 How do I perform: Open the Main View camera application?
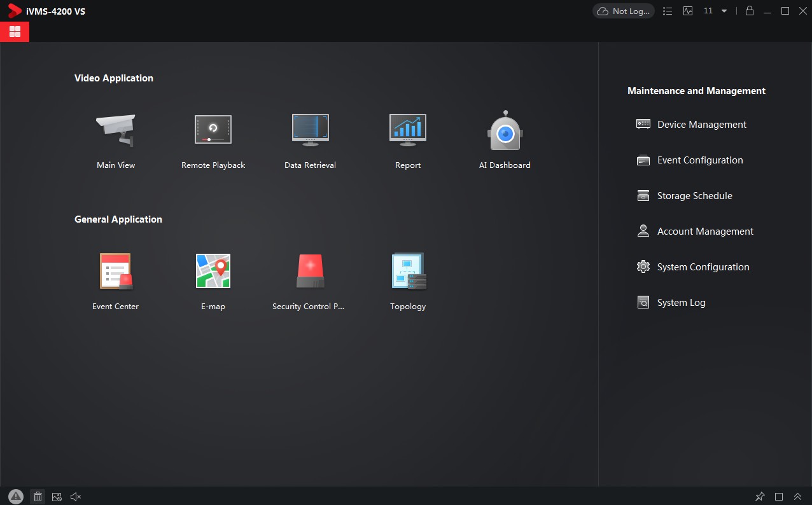pos(116,131)
